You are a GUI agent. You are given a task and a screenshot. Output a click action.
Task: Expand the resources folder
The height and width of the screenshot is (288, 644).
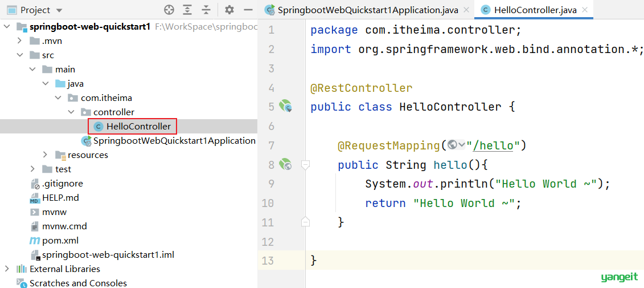click(x=46, y=155)
